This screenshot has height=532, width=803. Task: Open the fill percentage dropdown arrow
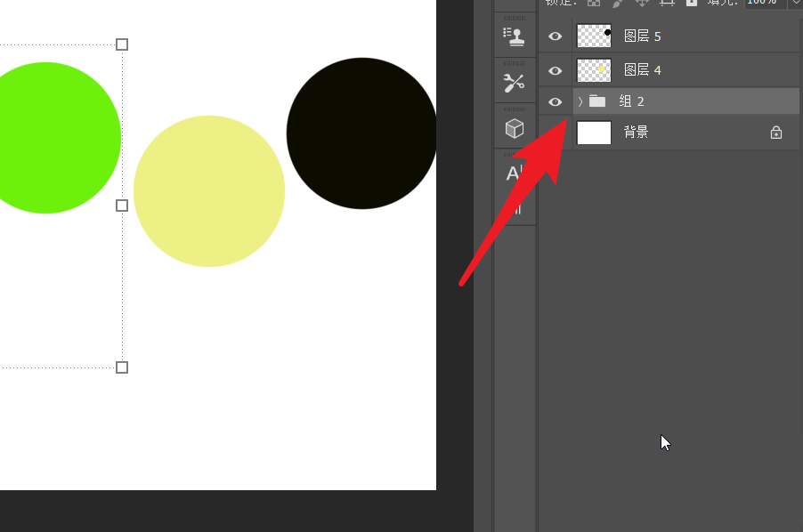click(795, 3)
